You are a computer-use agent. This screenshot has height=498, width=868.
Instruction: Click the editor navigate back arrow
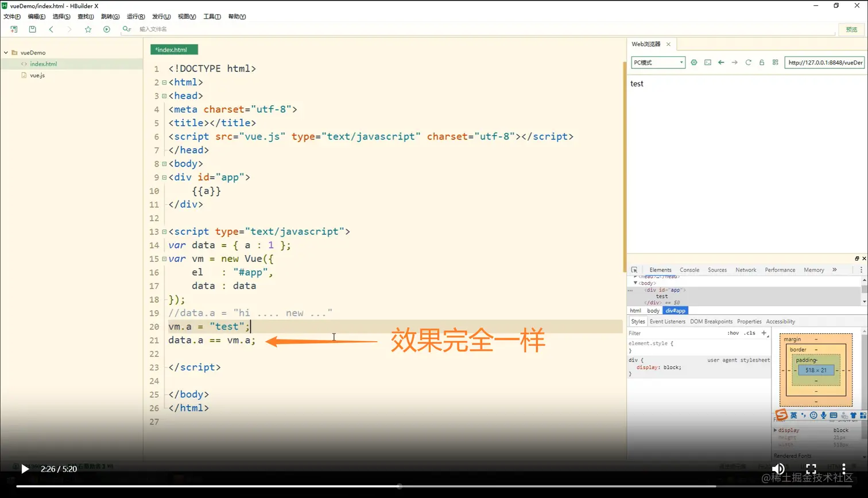point(51,29)
